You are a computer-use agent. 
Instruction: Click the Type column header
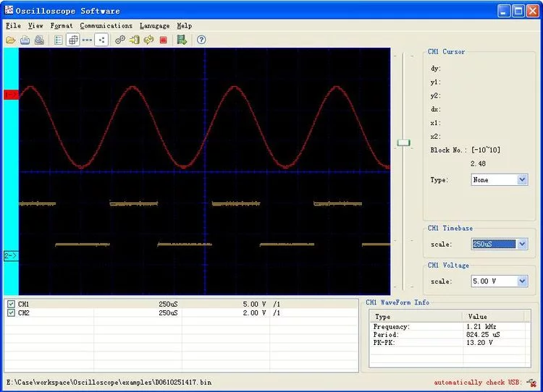tap(416, 317)
